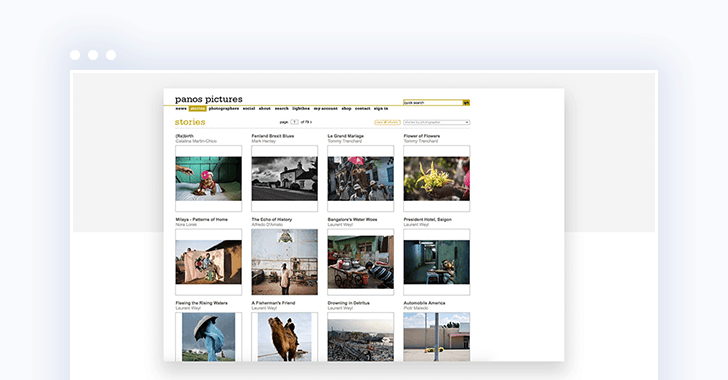Click the 'Milaya - Patterns of Home' title
The height and width of the screenshot is (380, 728).
point(202,220)
